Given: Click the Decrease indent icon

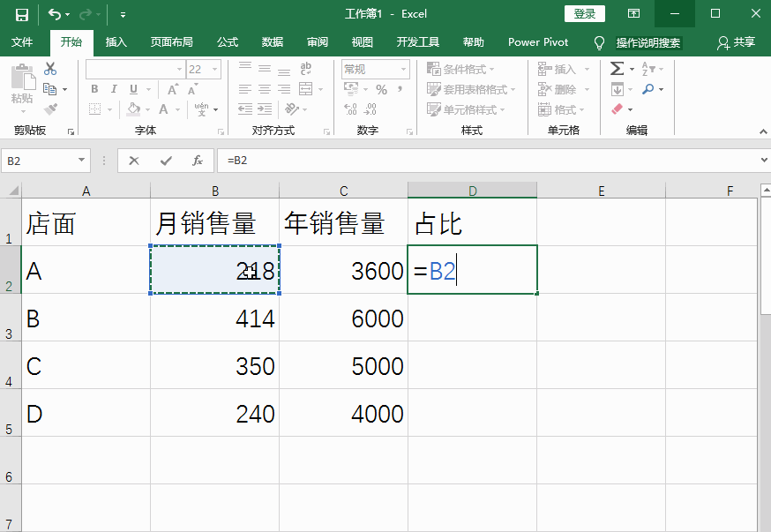Looking at the screenshot, I should pos(245,109).
